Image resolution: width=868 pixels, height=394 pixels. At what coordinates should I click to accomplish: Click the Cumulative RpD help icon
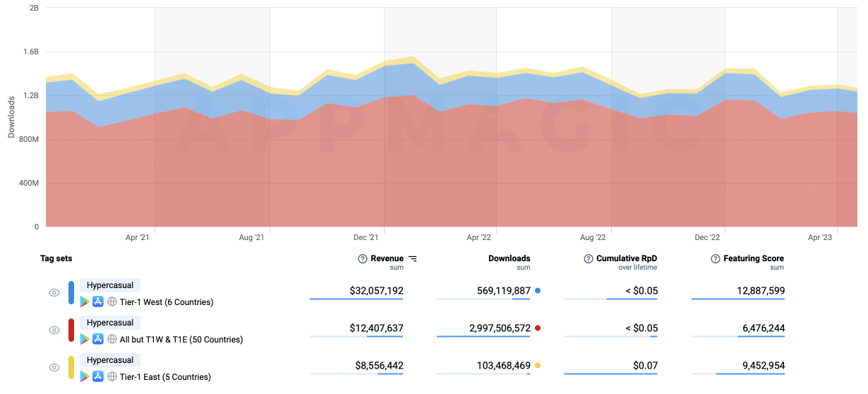click(589, 259)
